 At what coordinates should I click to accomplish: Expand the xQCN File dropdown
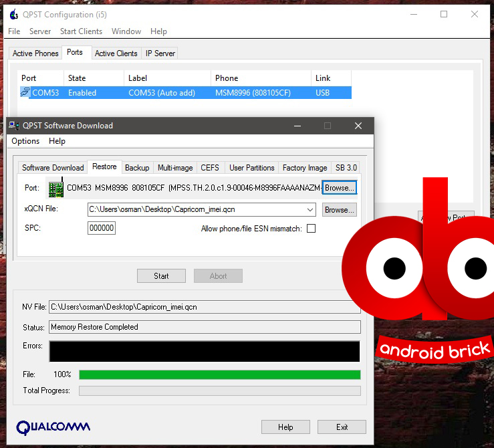(310, 210)
